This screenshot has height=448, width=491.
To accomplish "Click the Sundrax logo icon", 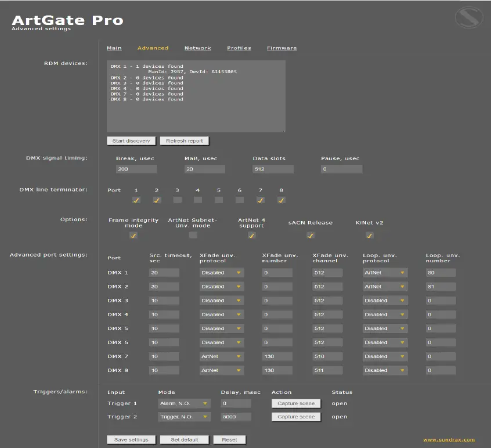I will (x=469, y=17).
